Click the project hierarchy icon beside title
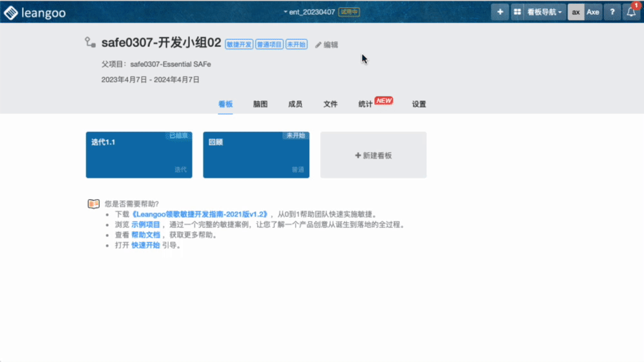Image resolution: width=644 pixels, height=362 pixels. click(90, 43)
